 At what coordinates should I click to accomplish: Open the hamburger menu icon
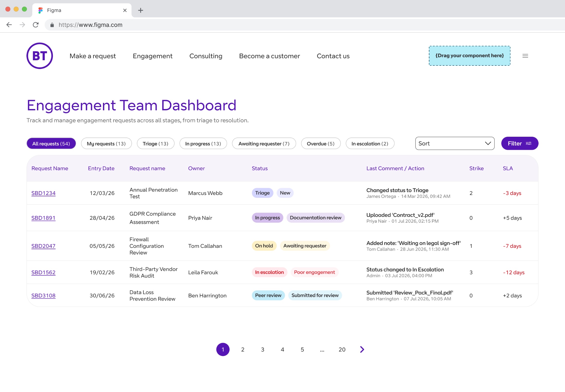click(x=525, y=56)
